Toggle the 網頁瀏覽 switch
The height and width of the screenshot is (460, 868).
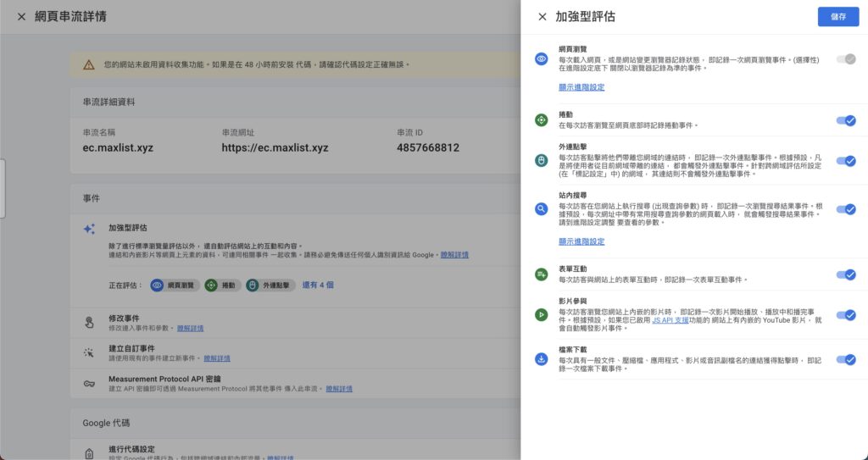(846, 59)
